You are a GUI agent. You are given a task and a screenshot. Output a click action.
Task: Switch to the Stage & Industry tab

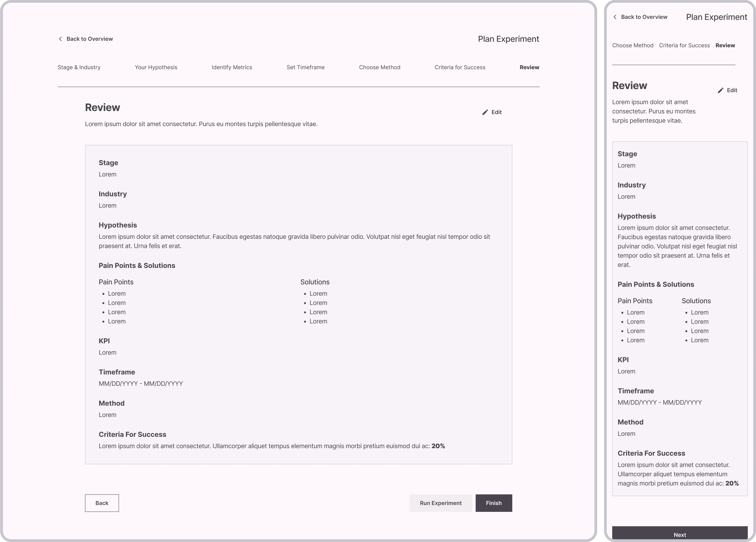click(x=79, y=67)
